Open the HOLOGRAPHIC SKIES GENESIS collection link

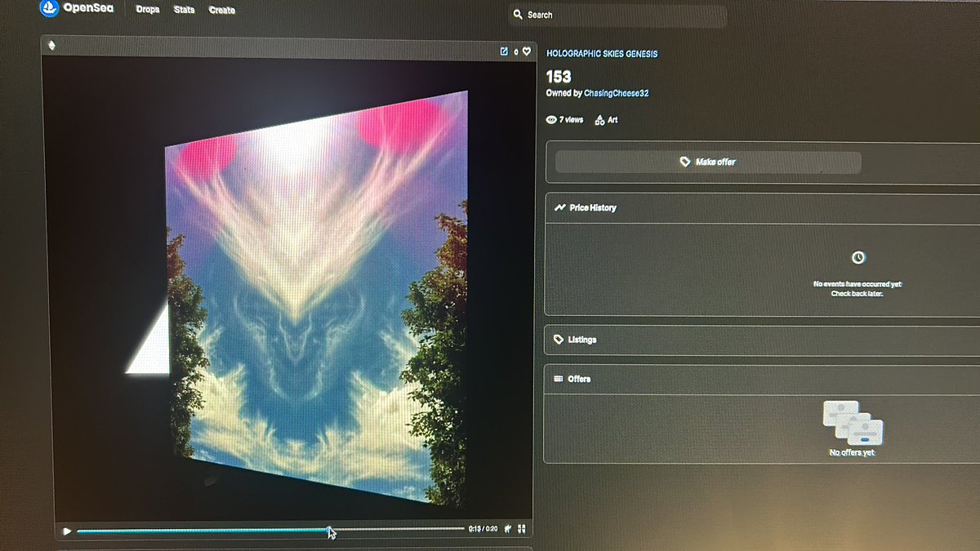(x=602, y=54)
